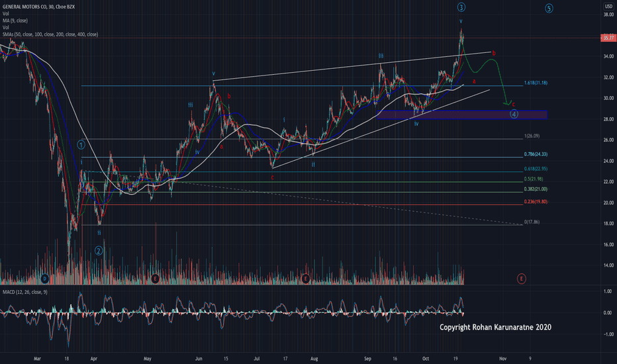Click the dividend D marker on the volume pane

[45, 279]
